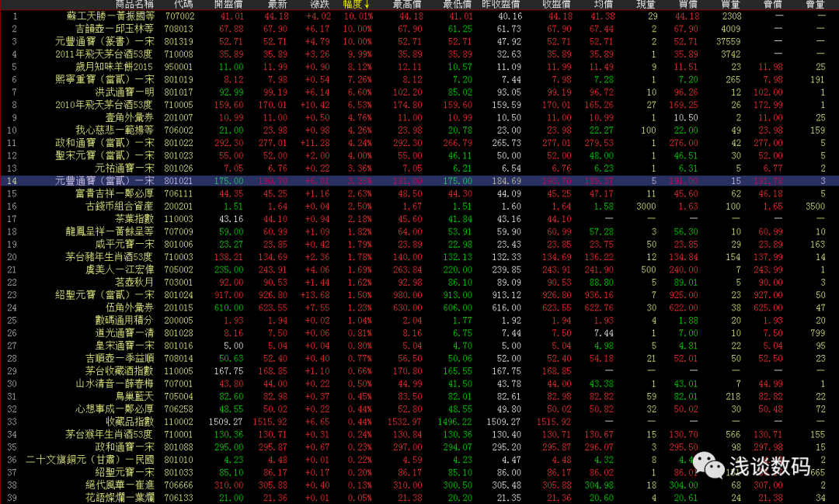
Task: Select row 蘇工天勝一黃振國等
Action: pyautogui.click(x=419, y=16)
